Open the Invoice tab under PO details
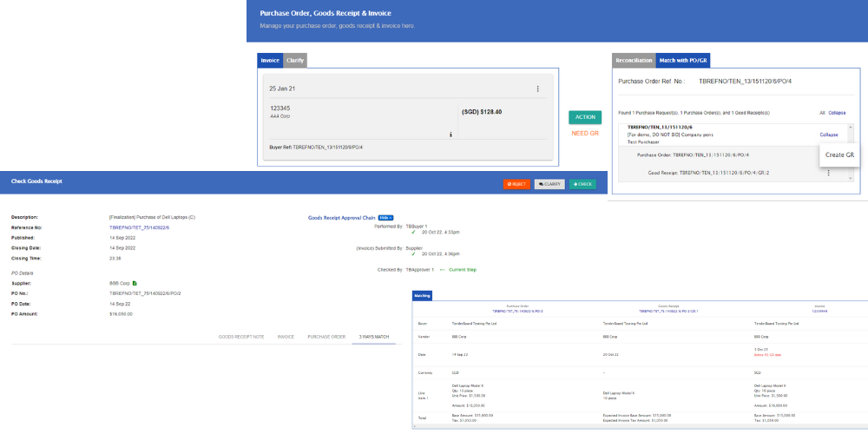The image size is (868, 434). [286, 337]
